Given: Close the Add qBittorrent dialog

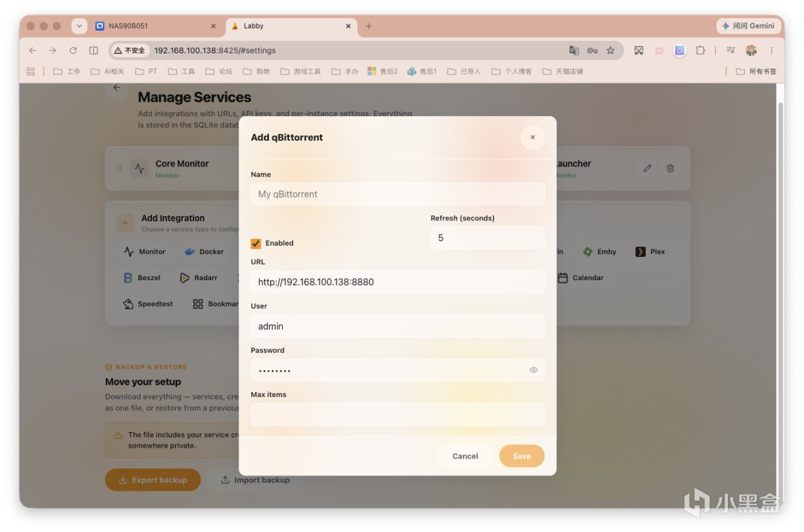Looking at the screenshot, I should (x=533, y=138).
